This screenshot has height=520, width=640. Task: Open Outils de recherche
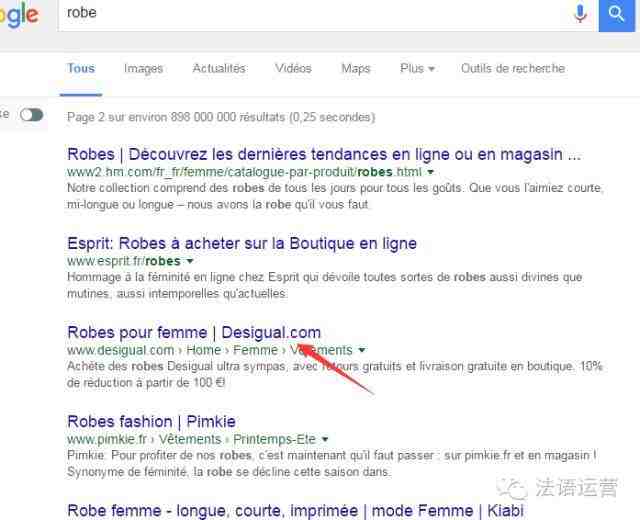pos(513,68)
